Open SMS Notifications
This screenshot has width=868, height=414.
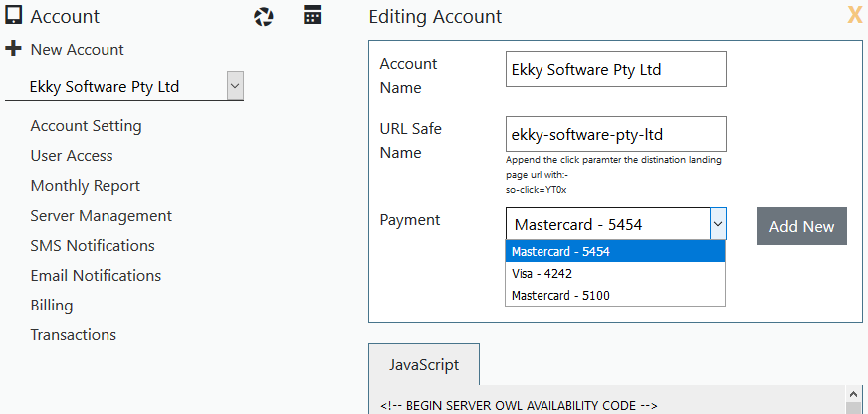[x=93, y=245]
